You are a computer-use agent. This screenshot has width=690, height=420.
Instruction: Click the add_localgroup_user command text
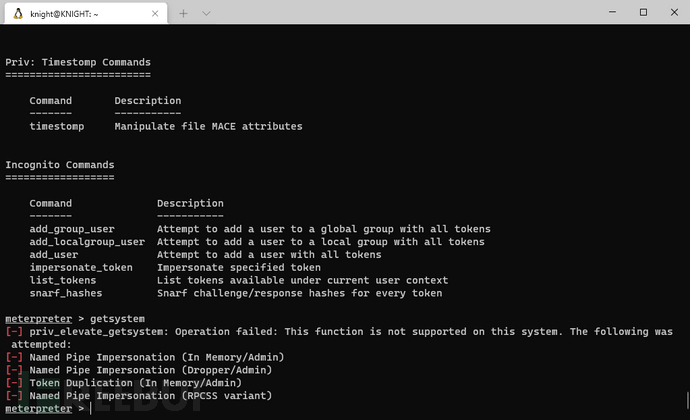87,242
